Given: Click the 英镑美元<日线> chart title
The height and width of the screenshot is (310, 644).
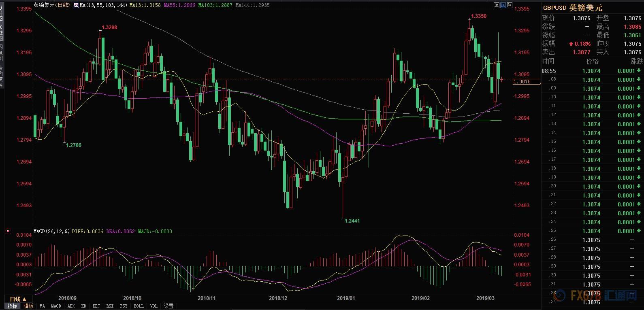Looking at the screenshot, I should (52, 5).
